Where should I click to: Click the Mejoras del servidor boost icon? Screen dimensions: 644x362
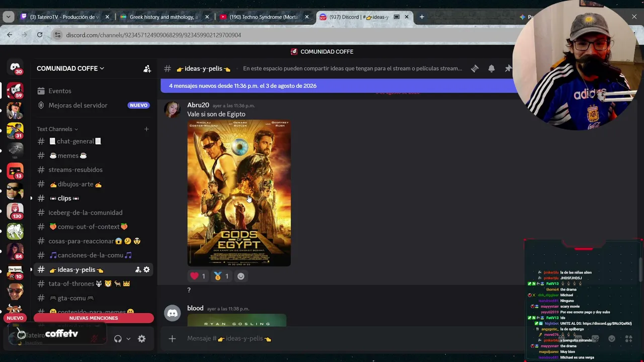41,105
